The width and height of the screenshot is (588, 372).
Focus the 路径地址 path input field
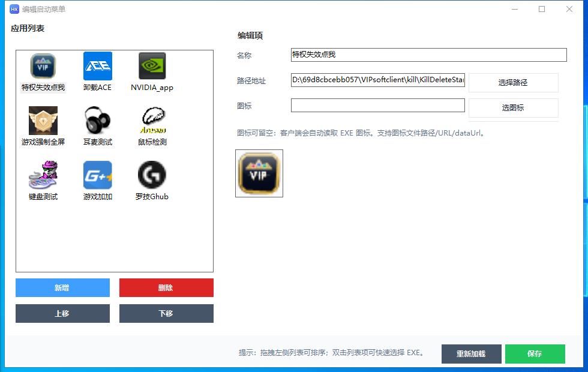(377, 80)
